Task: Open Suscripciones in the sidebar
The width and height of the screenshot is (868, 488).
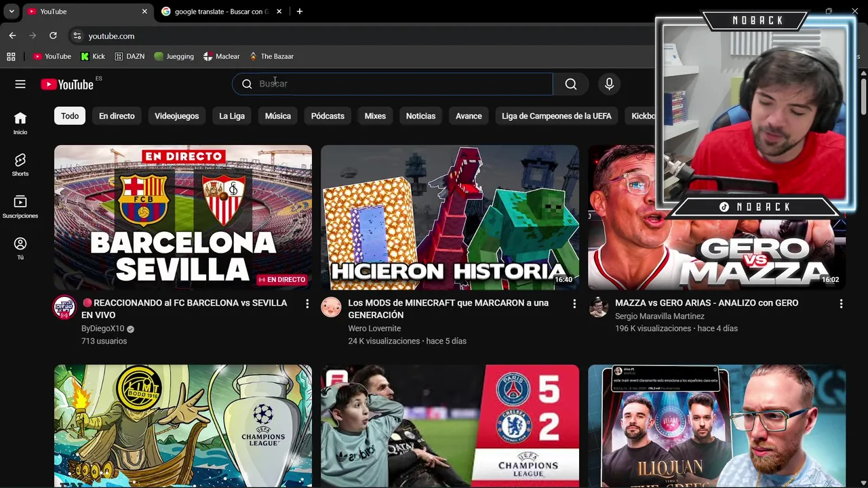Action: (x=20, y=207)
